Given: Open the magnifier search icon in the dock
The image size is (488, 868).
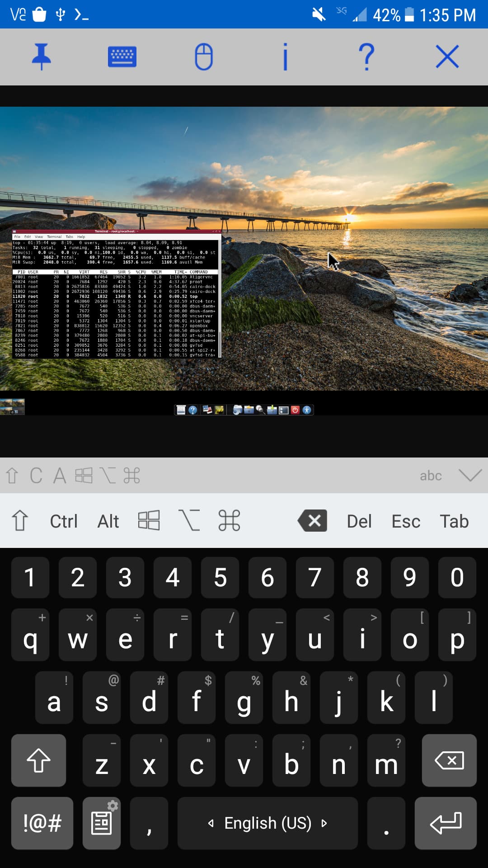Looking at the screenshot, I should click(260, 410).
